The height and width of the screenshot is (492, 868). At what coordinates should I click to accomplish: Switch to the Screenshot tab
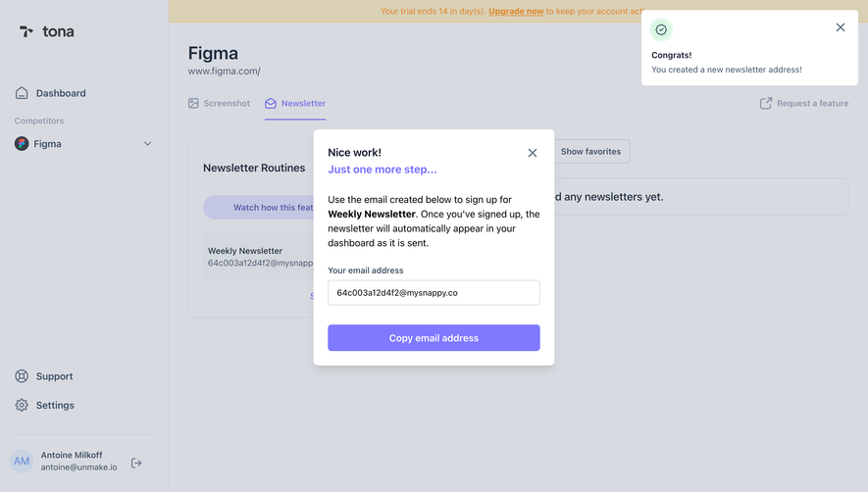pos(219,104)
